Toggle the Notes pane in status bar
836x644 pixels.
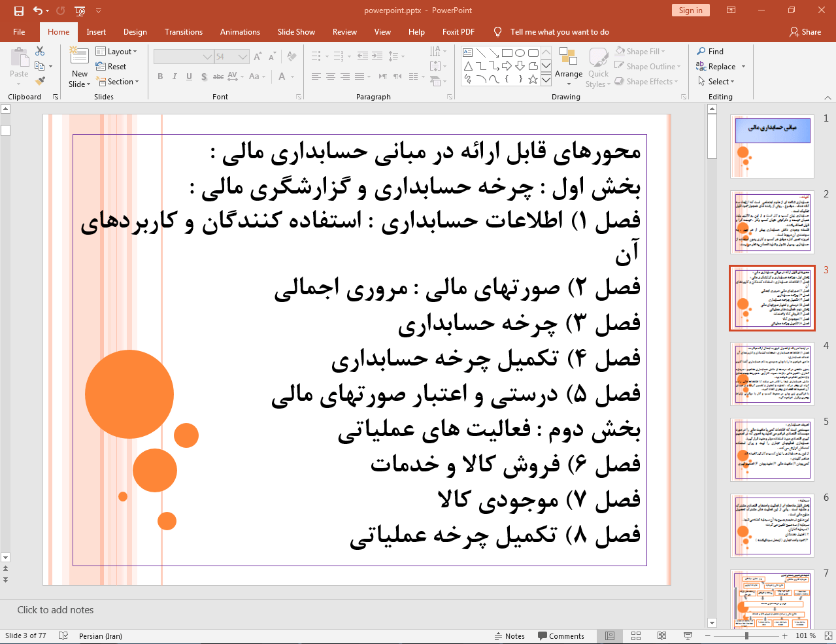(x=509, y=636)
